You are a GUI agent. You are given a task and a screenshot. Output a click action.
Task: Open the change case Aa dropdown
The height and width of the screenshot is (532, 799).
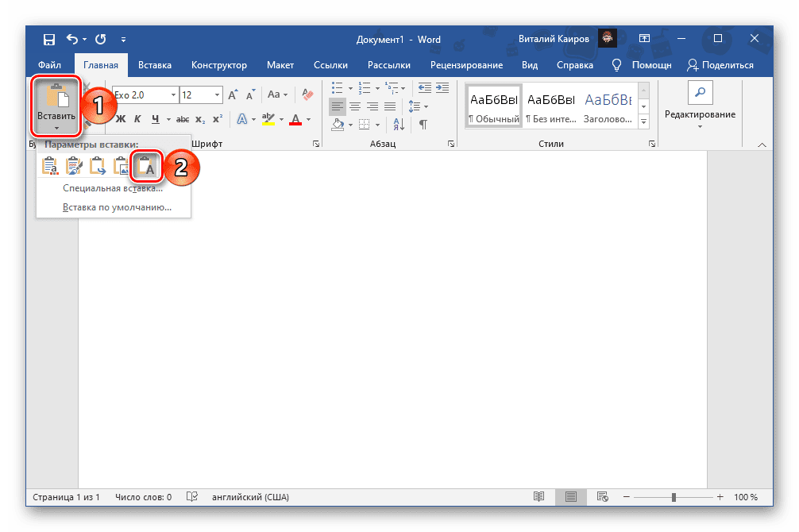click(x=278, y=94)
